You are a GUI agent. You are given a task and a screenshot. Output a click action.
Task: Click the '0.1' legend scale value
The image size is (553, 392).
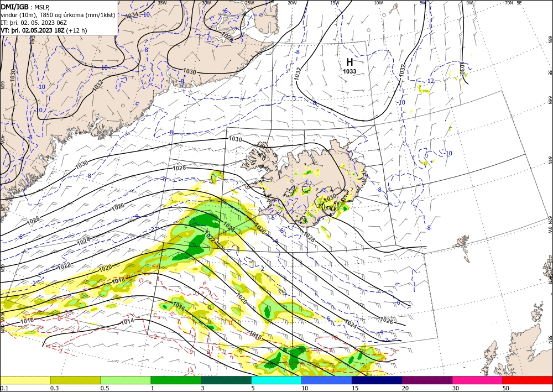[x=4, y=388]
